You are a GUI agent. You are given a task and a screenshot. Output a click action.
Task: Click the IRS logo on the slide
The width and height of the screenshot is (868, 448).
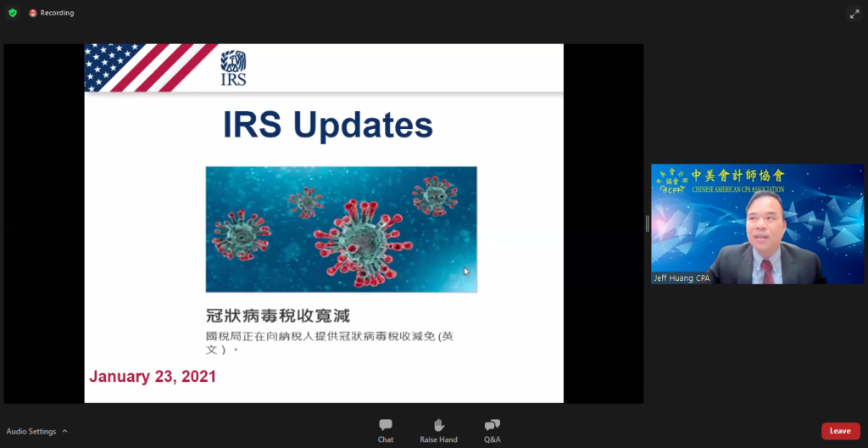tap(234, 68)
